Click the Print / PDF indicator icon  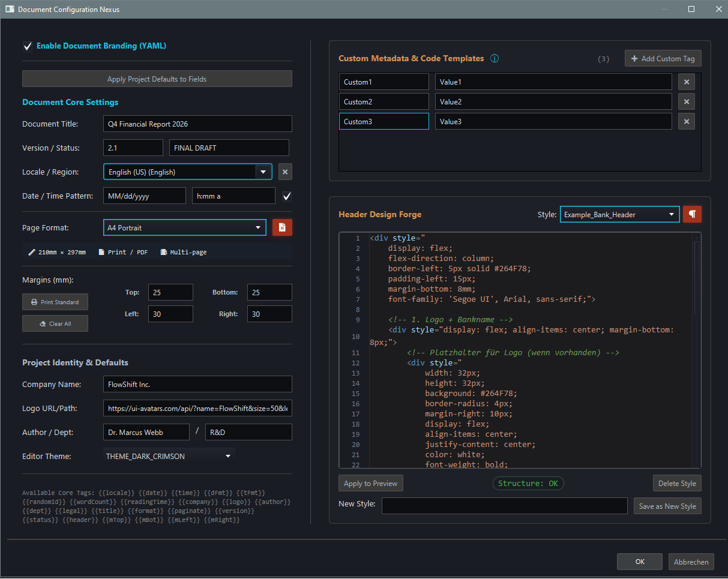tap(101, 253)
